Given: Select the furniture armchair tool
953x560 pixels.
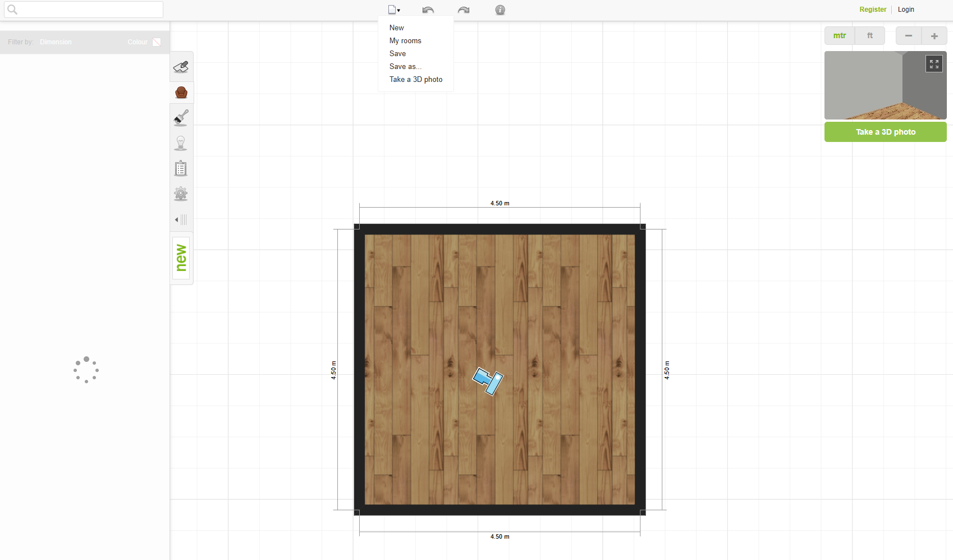Looking at the screenshot, I should (181, 93).
